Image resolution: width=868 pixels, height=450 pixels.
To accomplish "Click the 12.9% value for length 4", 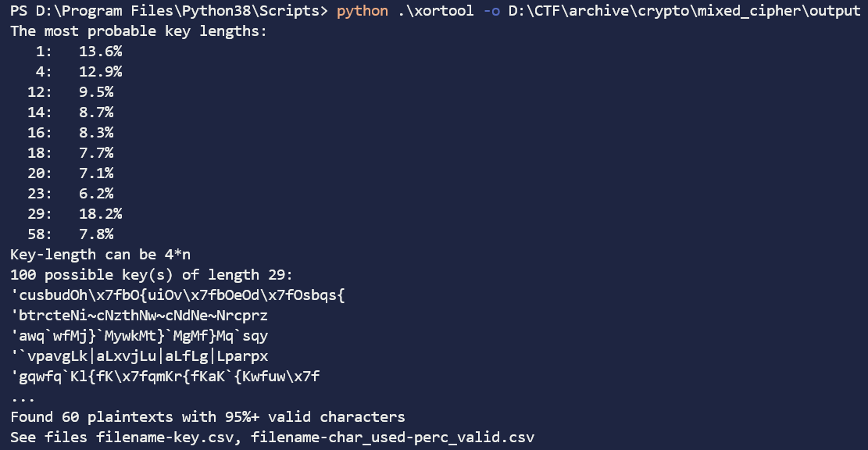I will (x=100, y=72).
